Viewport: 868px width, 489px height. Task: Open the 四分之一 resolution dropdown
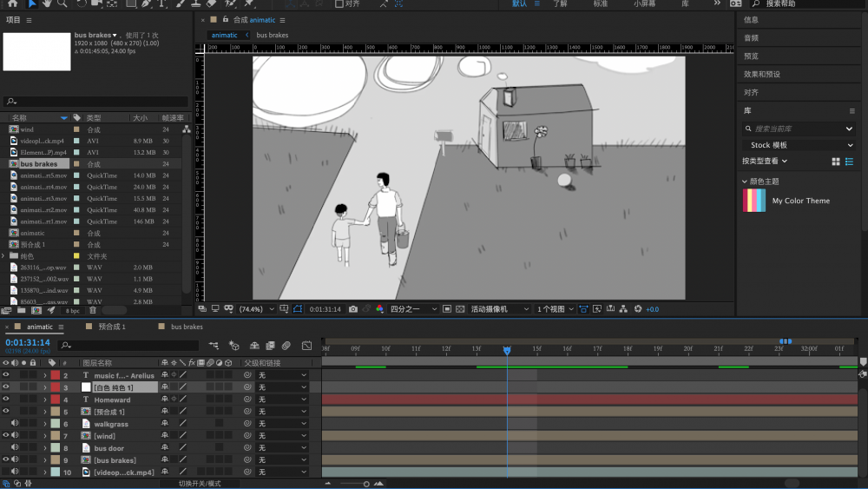413,309
